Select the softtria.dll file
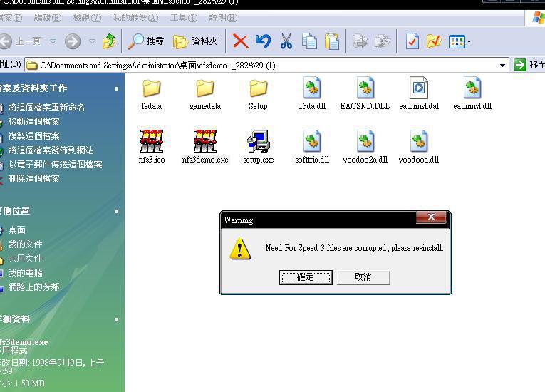545x392 pixels. 312,147
